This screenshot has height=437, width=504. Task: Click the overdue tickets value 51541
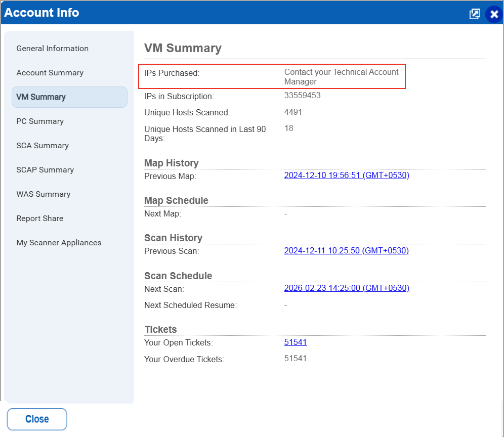296,358
